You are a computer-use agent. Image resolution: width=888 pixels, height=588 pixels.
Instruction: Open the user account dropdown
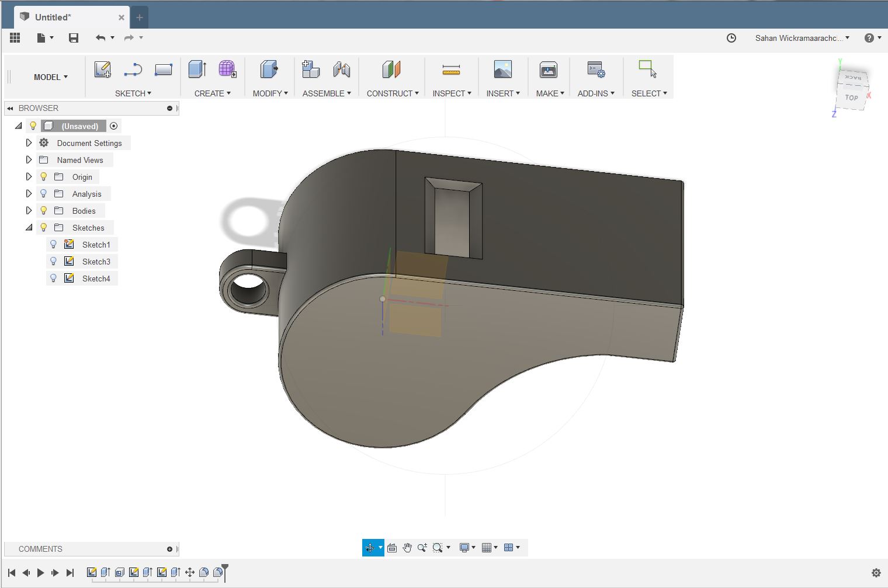point(802,38)
